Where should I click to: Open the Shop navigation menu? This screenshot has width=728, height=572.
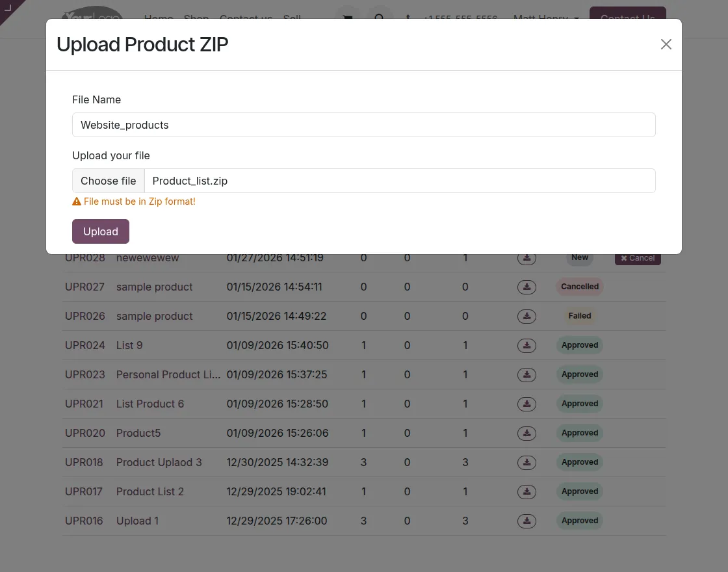196,19
